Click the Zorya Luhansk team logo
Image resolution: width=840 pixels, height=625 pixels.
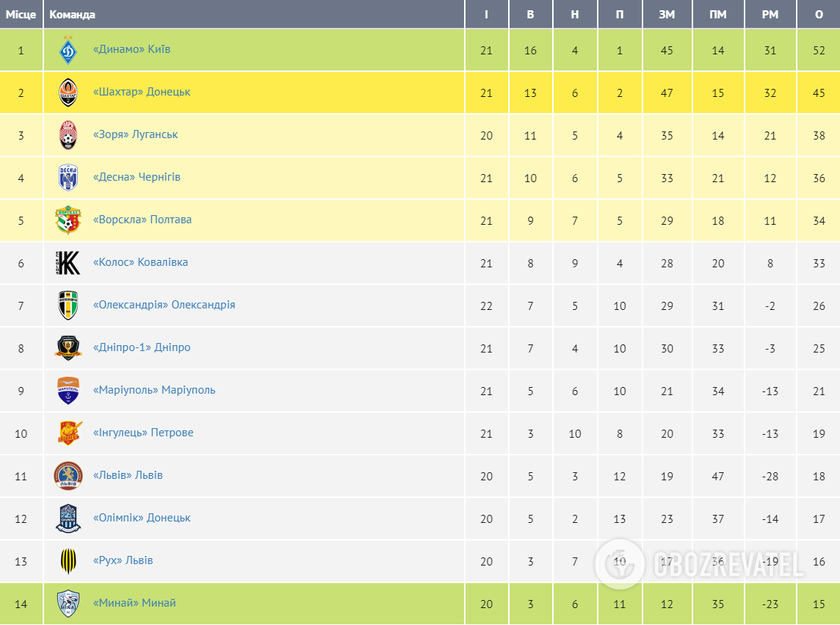coord(68,135)
